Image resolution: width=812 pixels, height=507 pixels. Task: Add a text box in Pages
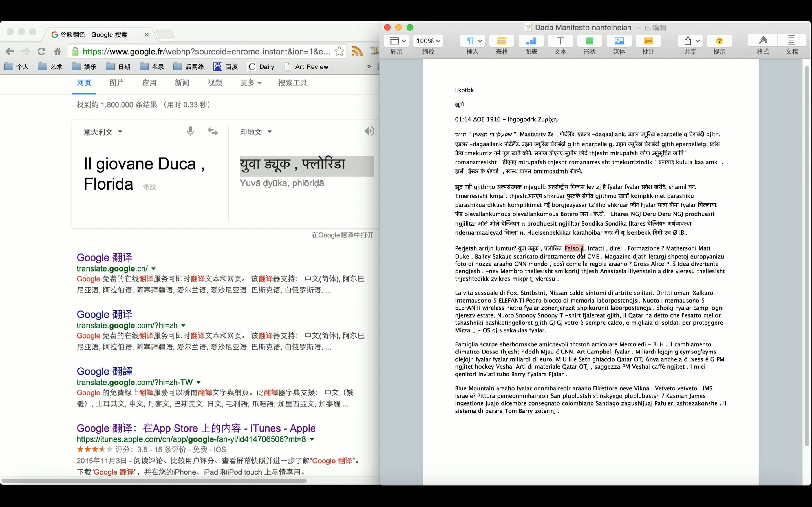point(560,41)
